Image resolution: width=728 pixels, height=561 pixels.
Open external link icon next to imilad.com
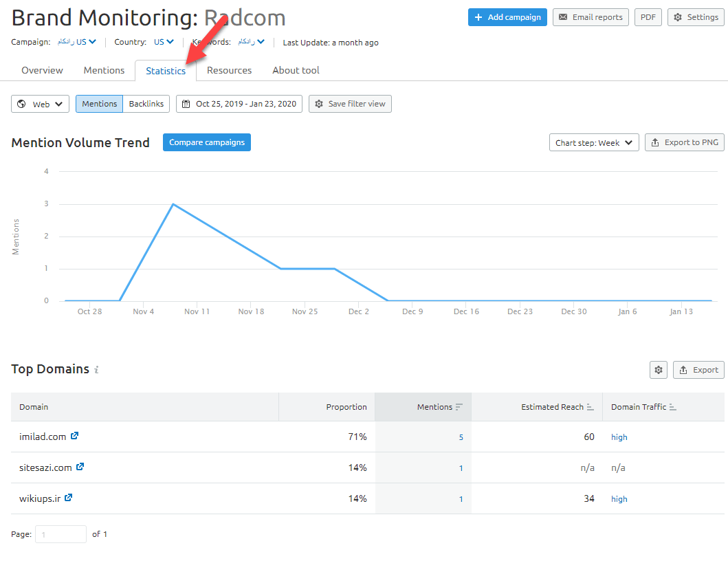pos(75,436)
